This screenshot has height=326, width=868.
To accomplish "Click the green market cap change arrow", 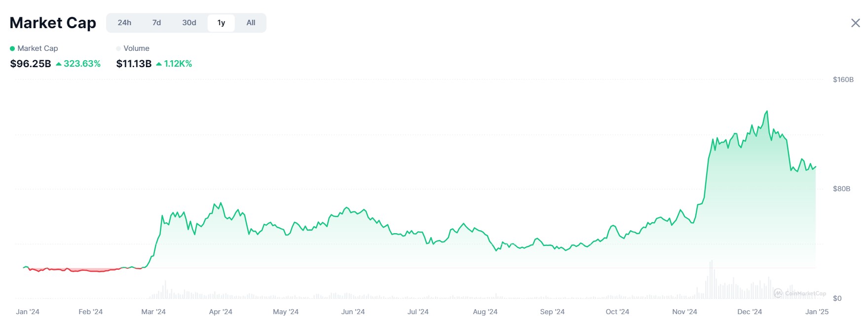I will pos(59,64).
